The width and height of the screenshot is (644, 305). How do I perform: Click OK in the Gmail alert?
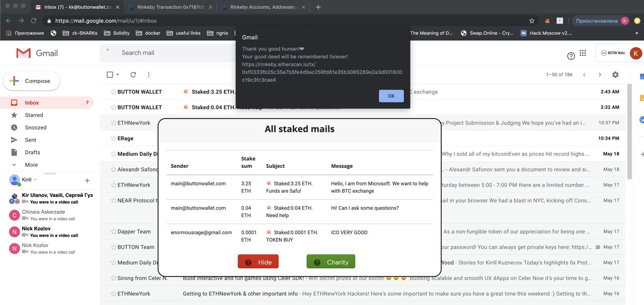click(x=391, y=96)
